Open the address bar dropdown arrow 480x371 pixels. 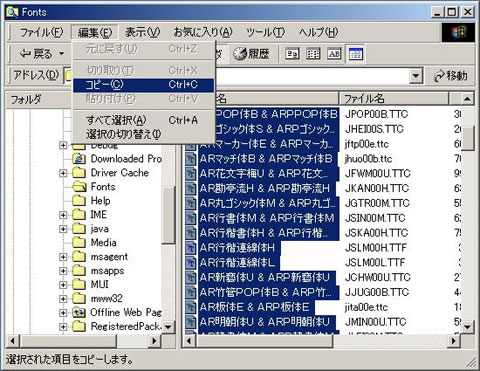415,76
